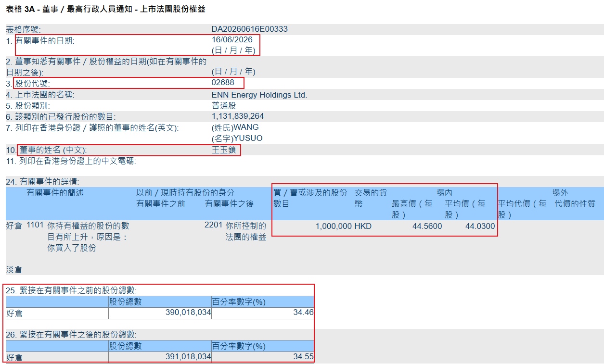Click section heading 有關事件的詳情

click(49, 182)
